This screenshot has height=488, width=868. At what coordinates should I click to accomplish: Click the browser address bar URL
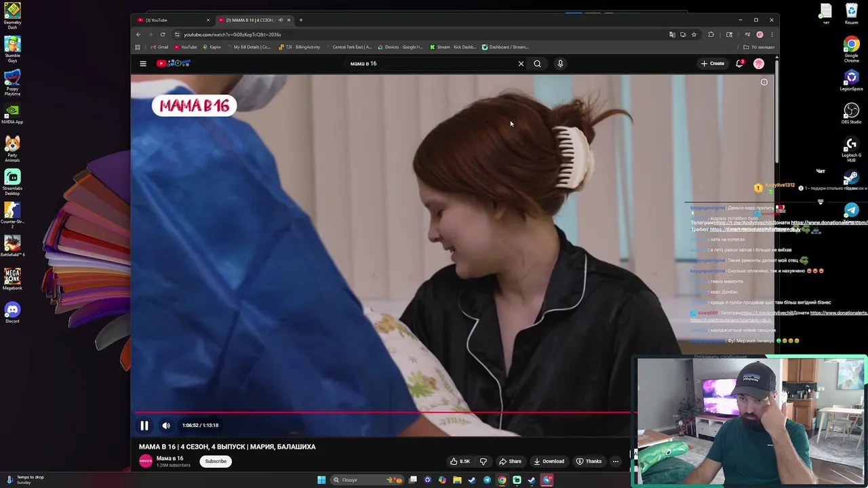[x=232, y=35]
